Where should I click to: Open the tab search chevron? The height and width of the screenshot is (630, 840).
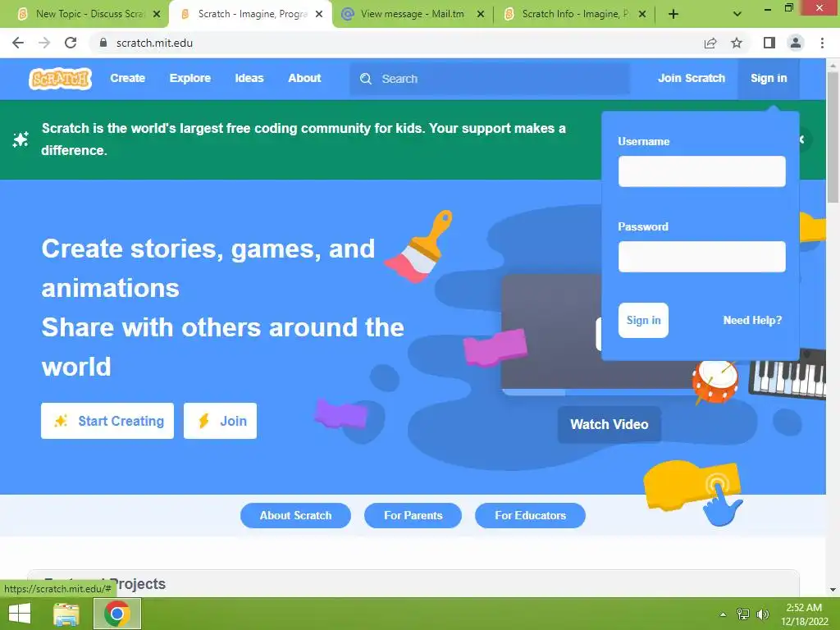737,14
